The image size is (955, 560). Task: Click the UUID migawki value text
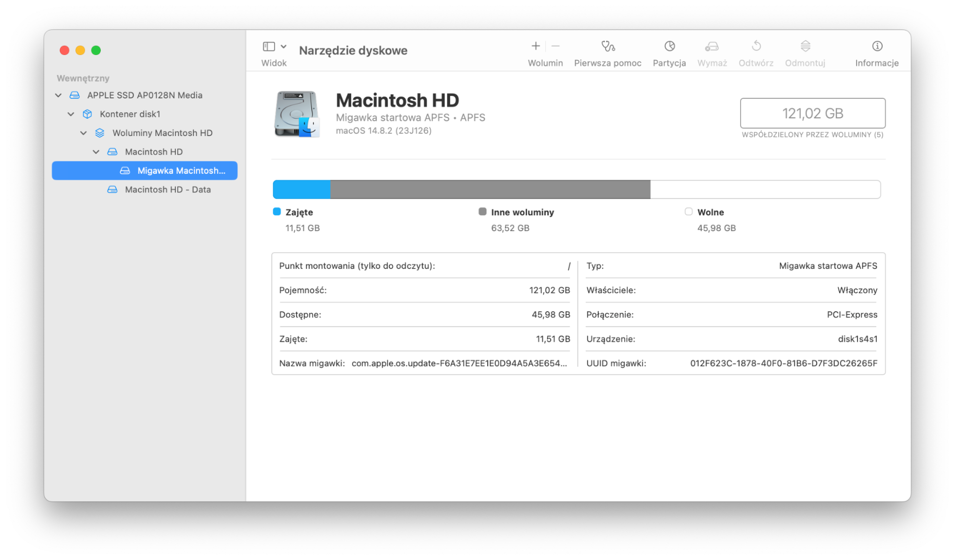pos(783,363)
